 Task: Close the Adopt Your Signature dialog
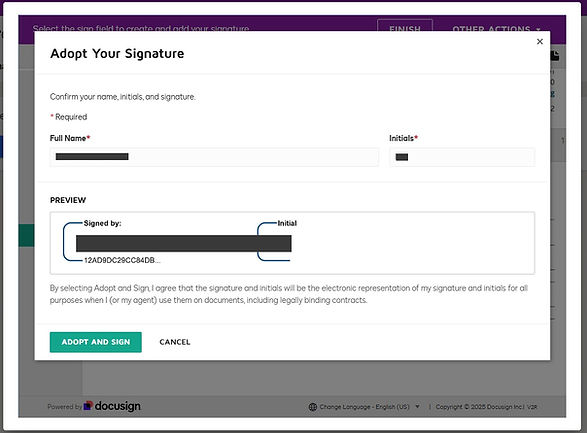(x=539, y=42)
